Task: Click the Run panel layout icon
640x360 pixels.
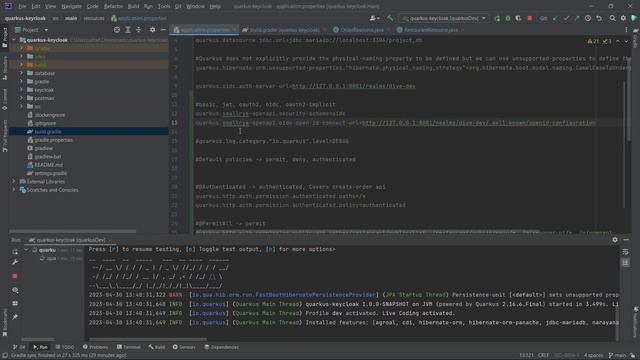Action: [x=15, y=304]
